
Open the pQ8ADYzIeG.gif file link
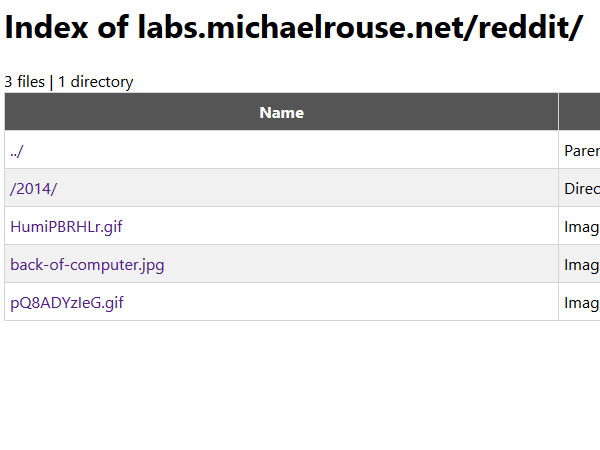67,303
